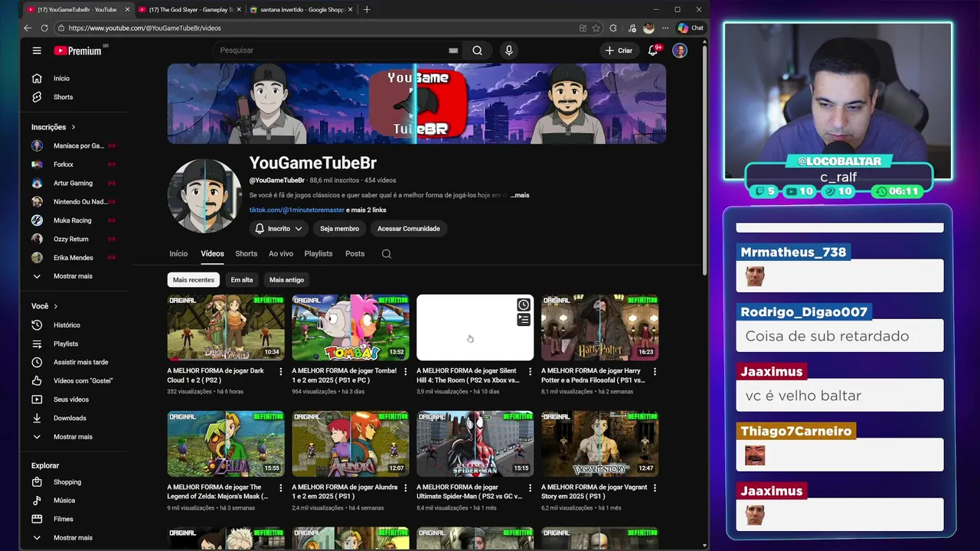Image resolution: width=980 pixels, height=551 pixels.
Task: Switch to the Ao vivo tab
Action: pos(281,254)
